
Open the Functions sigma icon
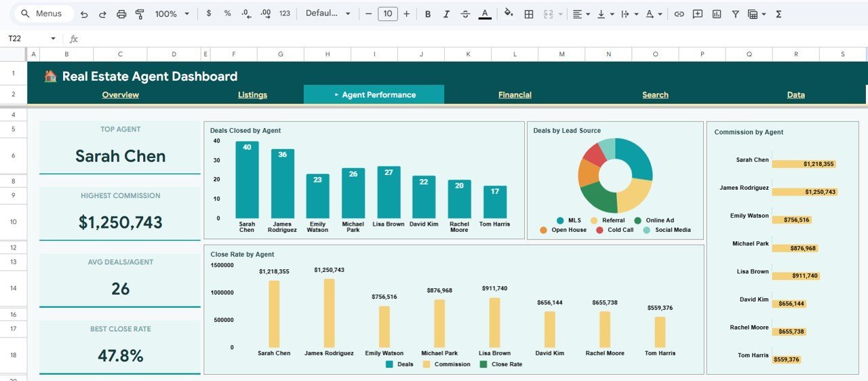[778, 14]
